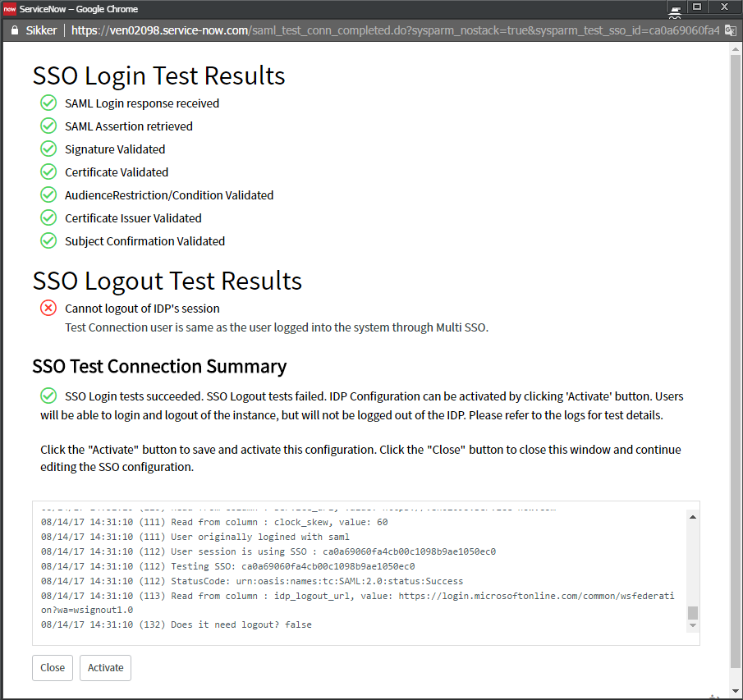Click the green check beside 'SAML Assertion retrieved'

click(48, 126)
